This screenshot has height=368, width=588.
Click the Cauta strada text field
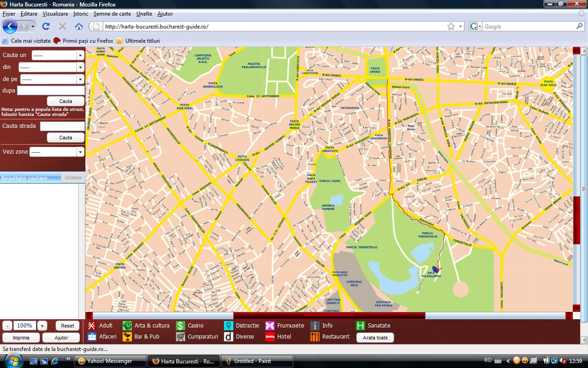point(62,126)
